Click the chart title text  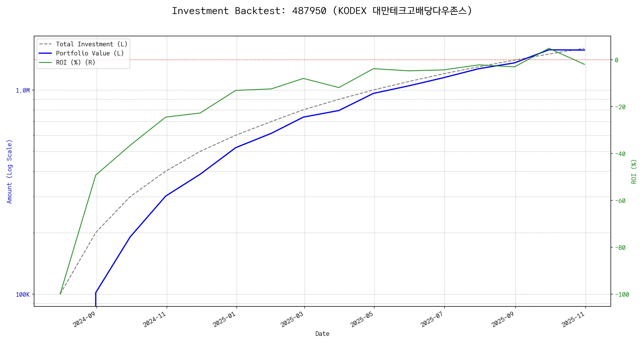322,11
